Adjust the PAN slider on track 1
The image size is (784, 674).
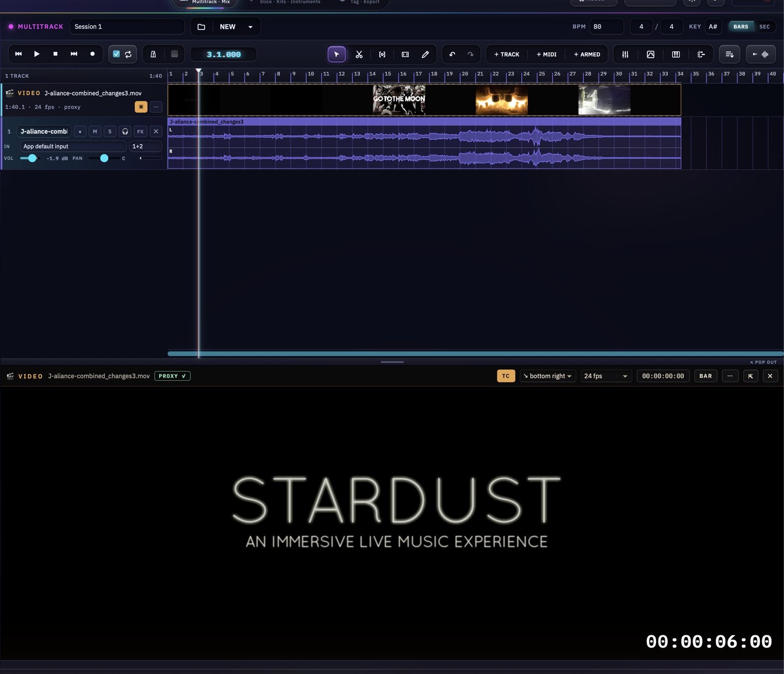click(x=104, y=158)
